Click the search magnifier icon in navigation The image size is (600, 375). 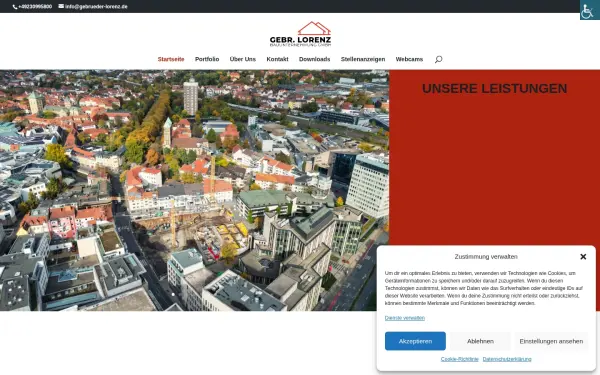pos(439,59)
